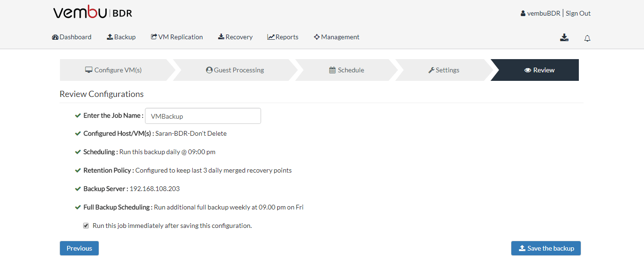
Task: Uncheck Run this job immediately checkbox
Action: (86, 226)
